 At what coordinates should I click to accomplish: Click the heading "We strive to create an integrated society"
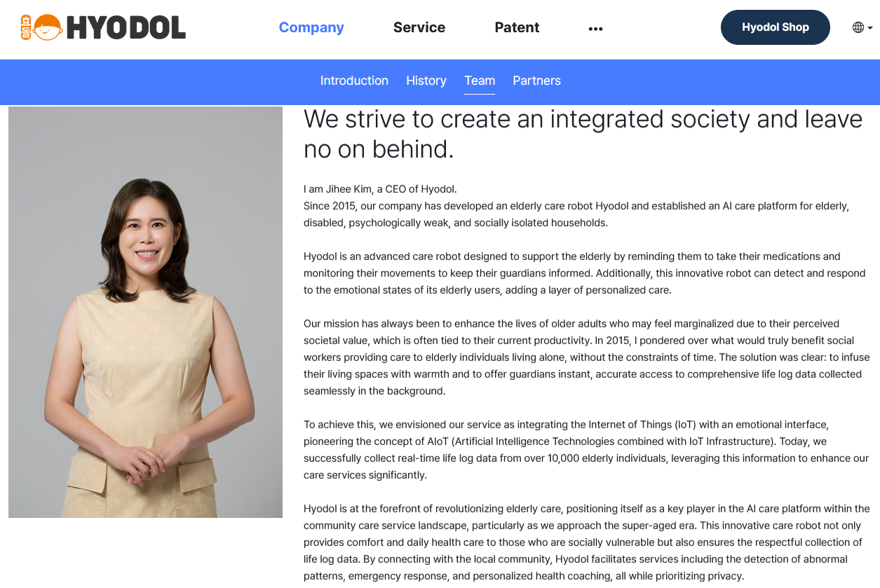(x=583, y=134)
